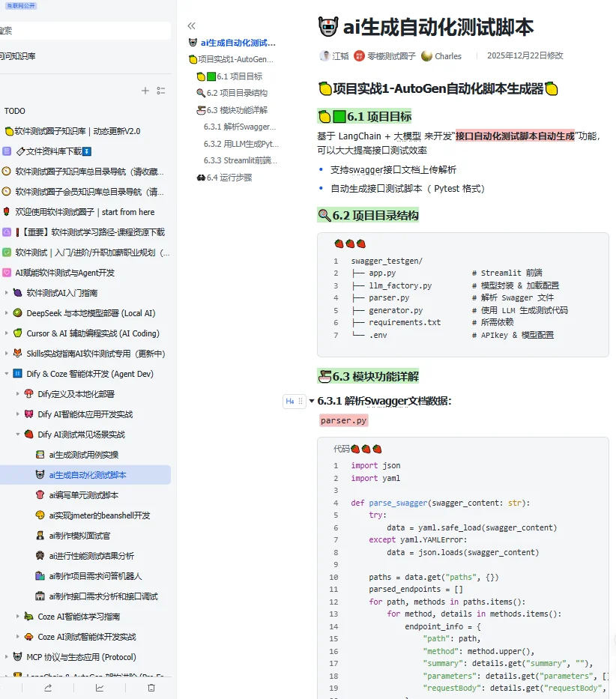Expand MCP 协议与生态应用 node

pos(6,656)
